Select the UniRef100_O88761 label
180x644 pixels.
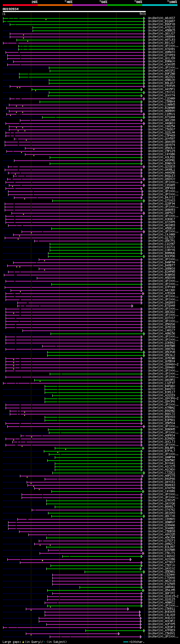point(161,349)
